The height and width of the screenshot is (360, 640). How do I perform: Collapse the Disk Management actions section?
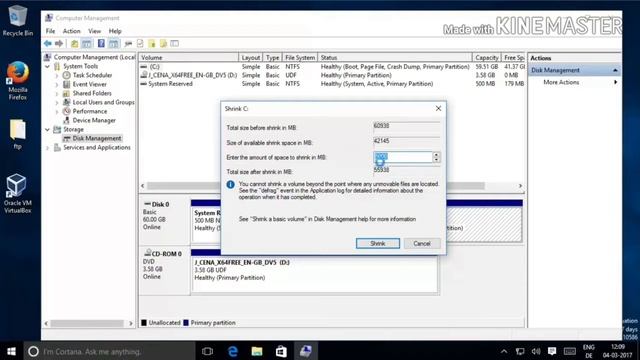pyautogui.click(x=615, y=70)
